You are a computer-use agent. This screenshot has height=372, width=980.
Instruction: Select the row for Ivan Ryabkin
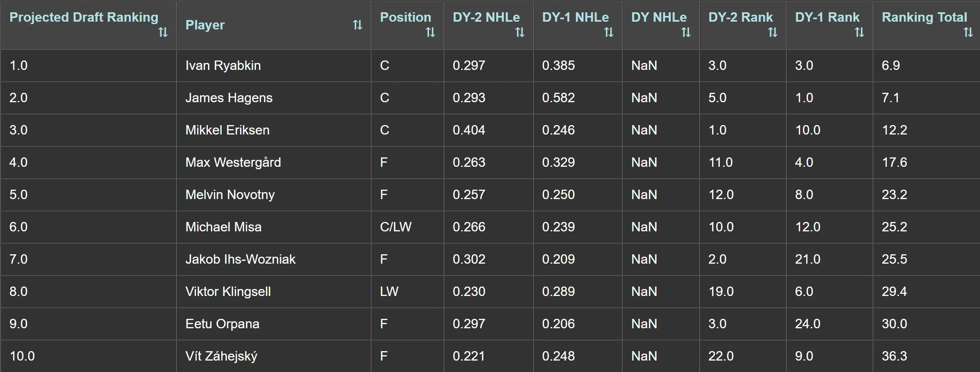(x=223, y=65)
